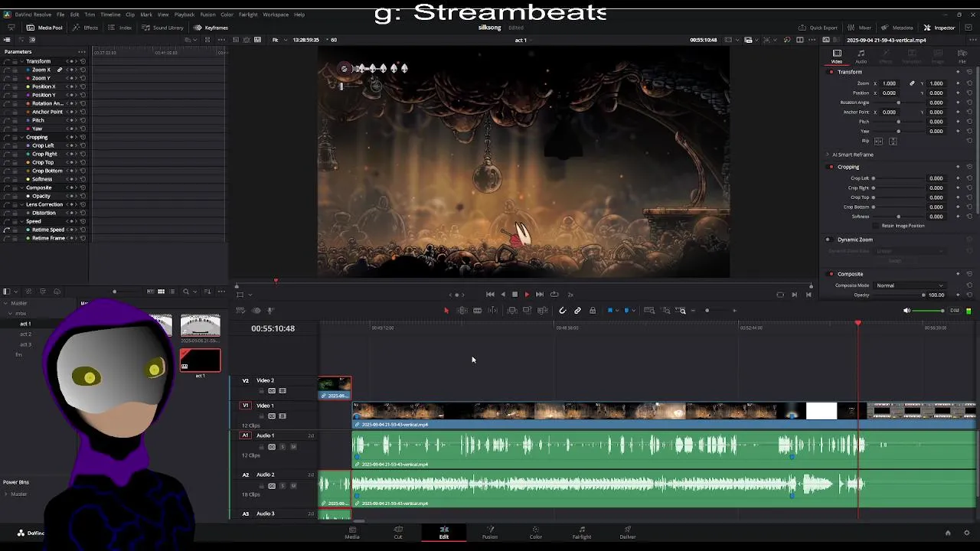This screenshot has height=551, width=980.
Task: Add a blue marker to timeline
Action: 626,310
